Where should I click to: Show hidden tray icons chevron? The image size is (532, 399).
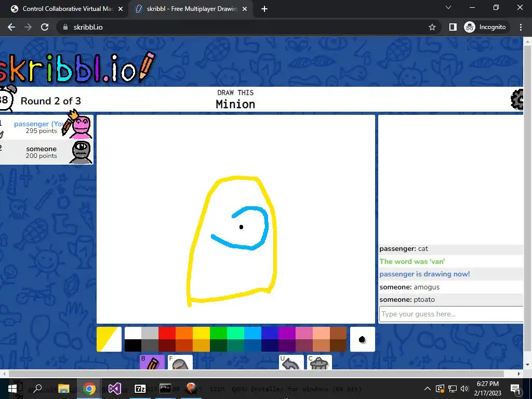tap(428, 389)
